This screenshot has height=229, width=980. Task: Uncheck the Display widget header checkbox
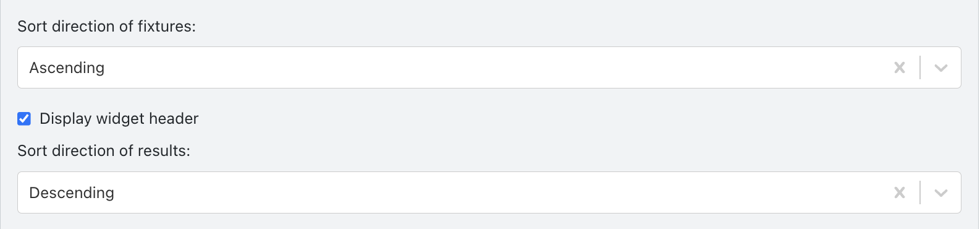point(24,118)
